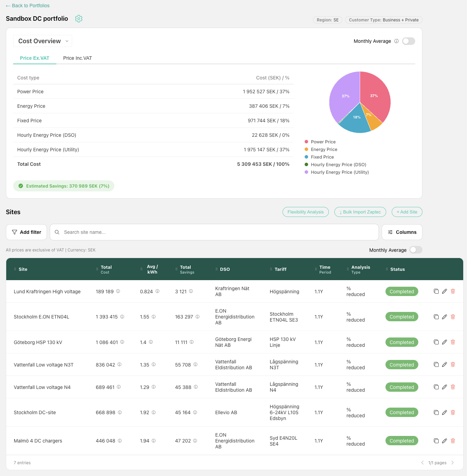
Task: Click the Estimated Savings badge
Action: tap(64, 186)
